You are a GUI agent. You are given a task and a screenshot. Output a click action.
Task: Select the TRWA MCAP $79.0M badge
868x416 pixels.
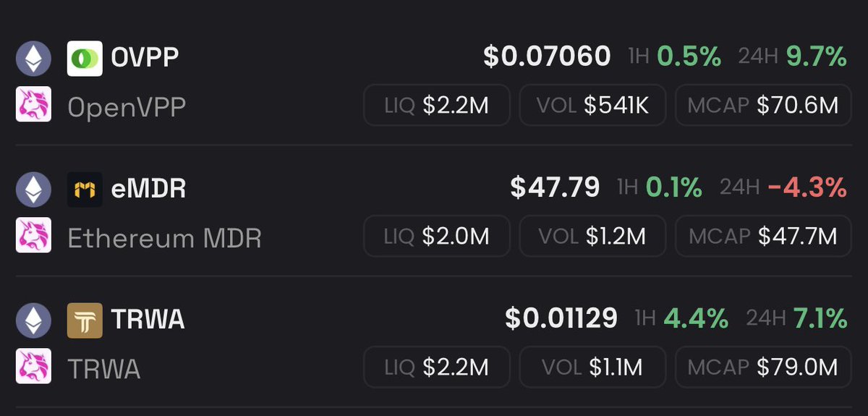pyautogui.click(x=763, y=367)
